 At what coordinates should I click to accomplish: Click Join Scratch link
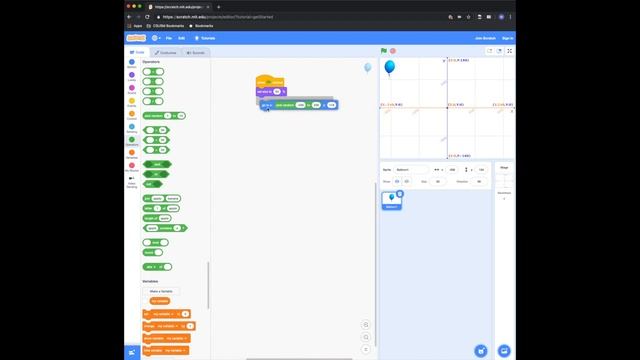tap(485, 38)
